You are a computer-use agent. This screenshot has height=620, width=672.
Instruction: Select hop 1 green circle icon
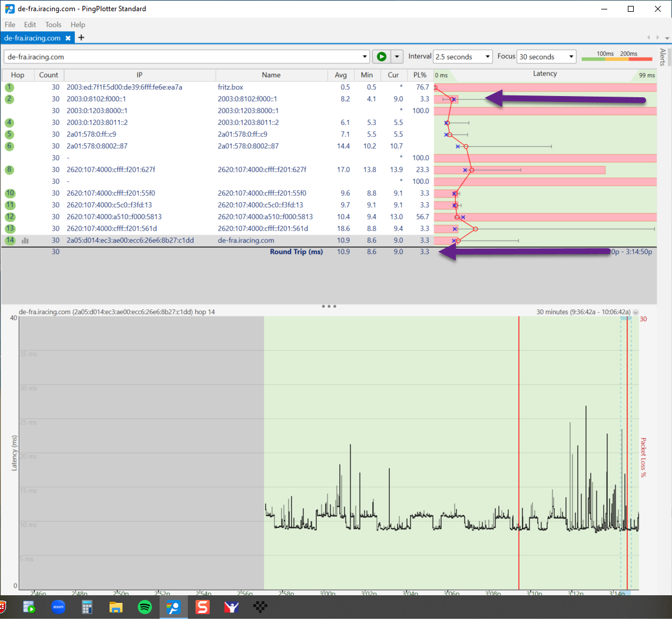pos(9,87)
